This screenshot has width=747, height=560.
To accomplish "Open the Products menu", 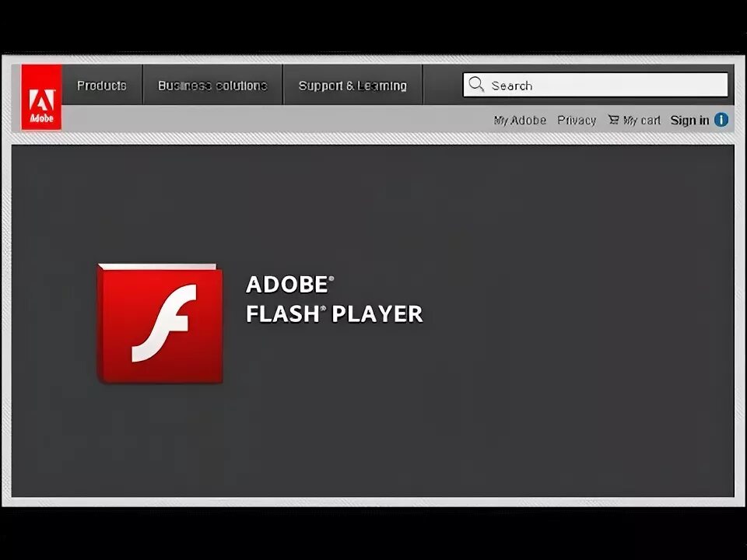I will [x=102, y=86].
